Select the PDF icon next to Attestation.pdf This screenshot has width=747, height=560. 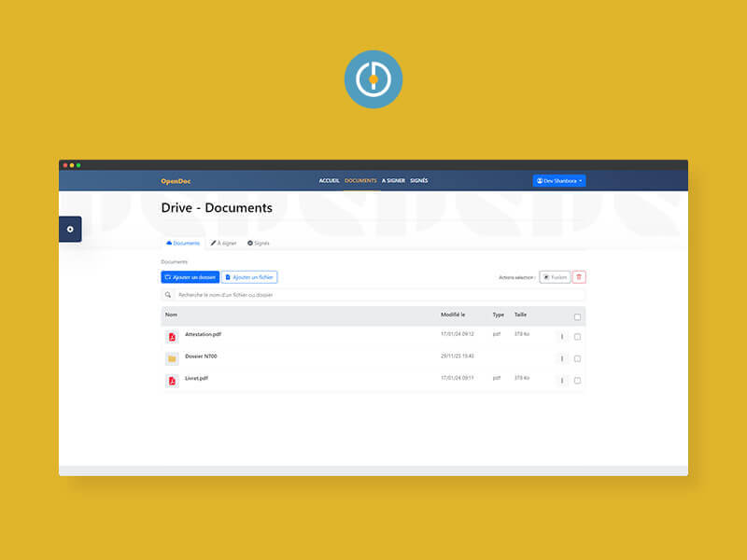(x=173, y=336)
